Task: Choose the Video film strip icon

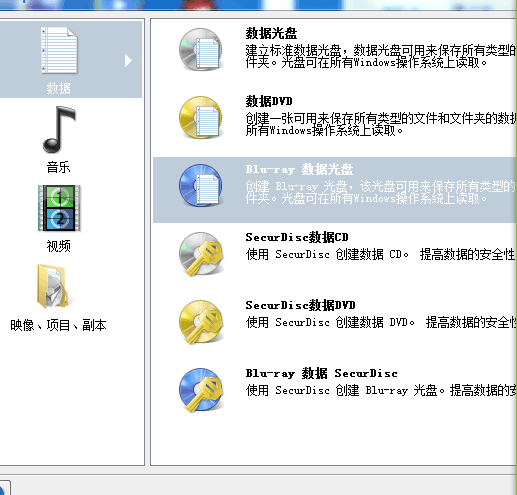Action: [x=59, y=208]
